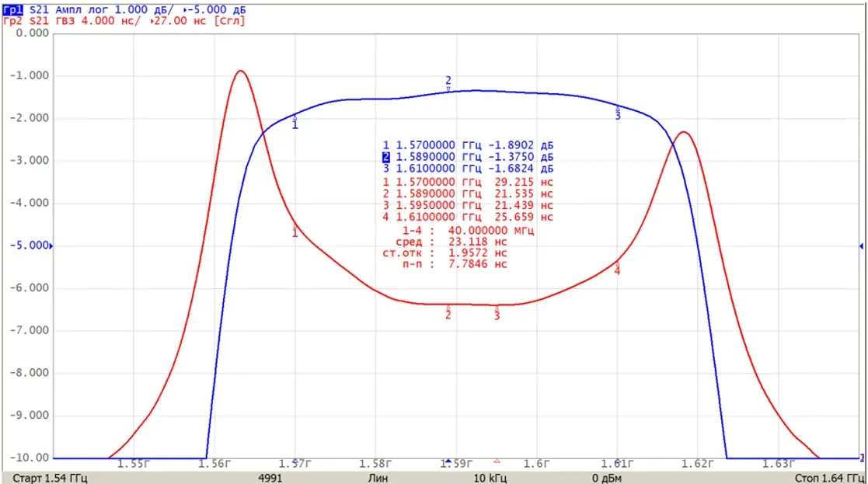Select blue marker 1 on the amplitude trace
This screenshot has width=868, height=484.
[x=295, y=122]
